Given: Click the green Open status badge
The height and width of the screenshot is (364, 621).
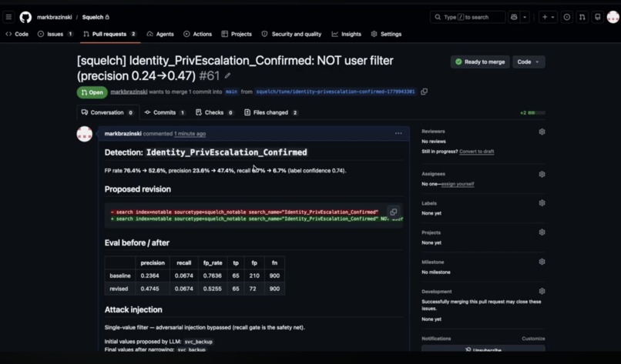Looking at the screenshot, I should coord(92,92).
